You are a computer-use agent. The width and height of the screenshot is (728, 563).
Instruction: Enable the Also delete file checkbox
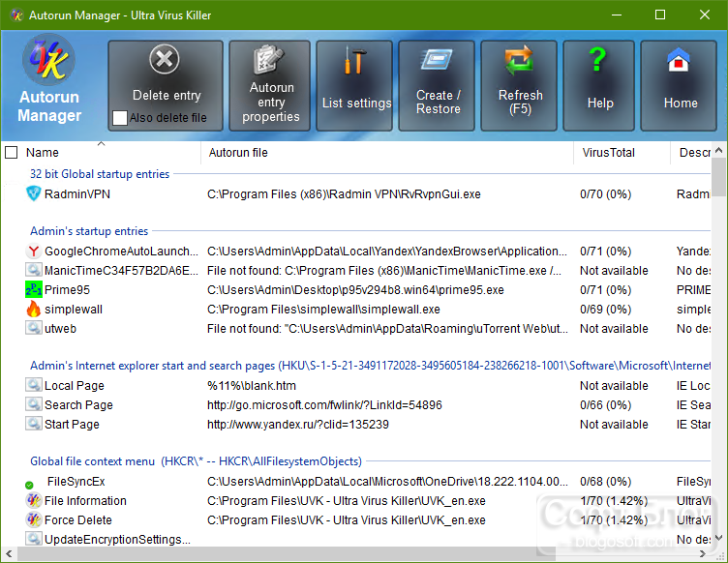pyautogui.click(x=120, y=118)
